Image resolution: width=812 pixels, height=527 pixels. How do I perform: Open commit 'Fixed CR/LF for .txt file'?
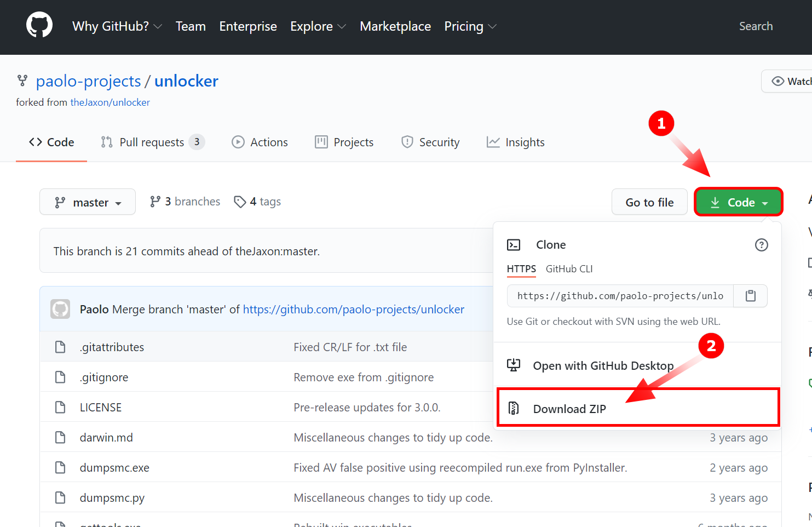[x=350, y=347]
